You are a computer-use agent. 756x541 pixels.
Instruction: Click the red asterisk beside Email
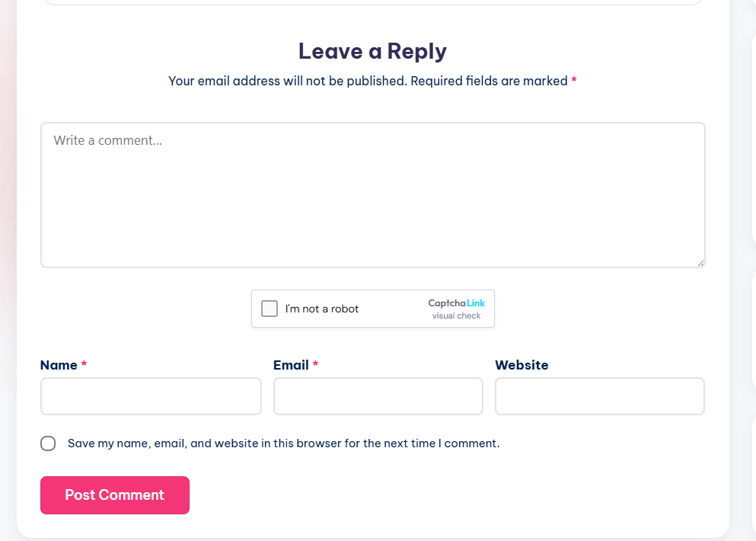315,364
